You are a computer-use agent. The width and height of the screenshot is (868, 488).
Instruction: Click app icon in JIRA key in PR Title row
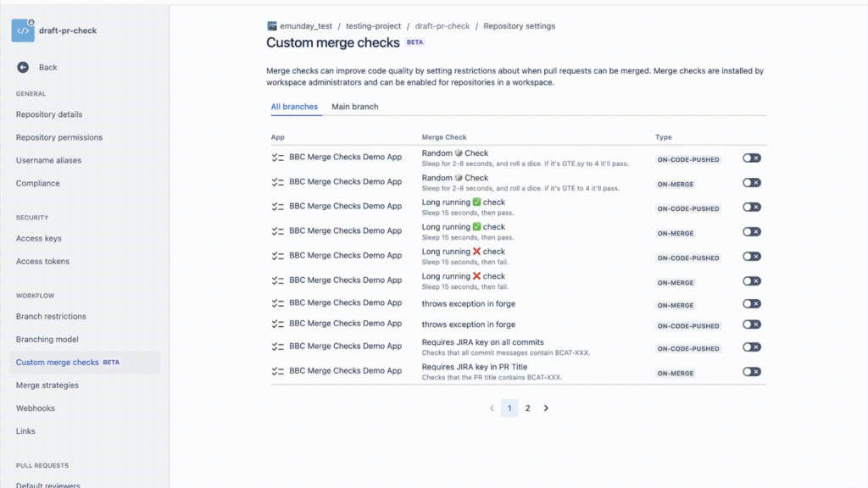(x=278, y=371)
